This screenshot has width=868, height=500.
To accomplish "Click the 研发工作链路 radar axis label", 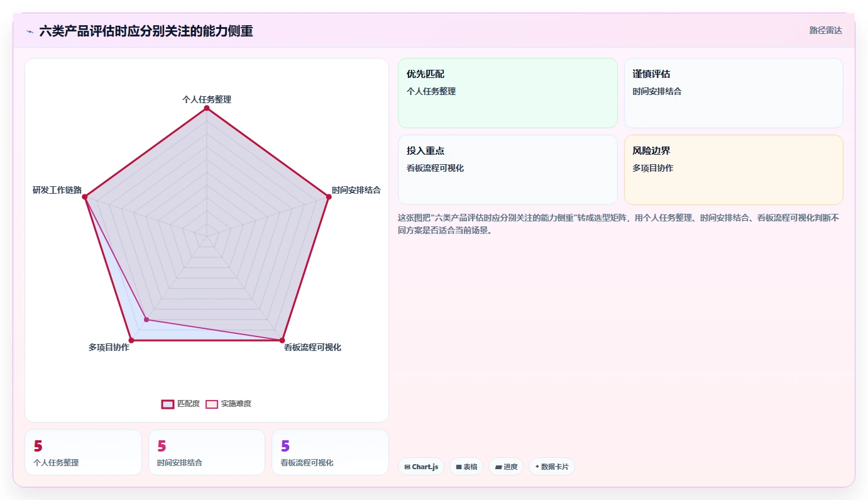I will click(57, 190).
